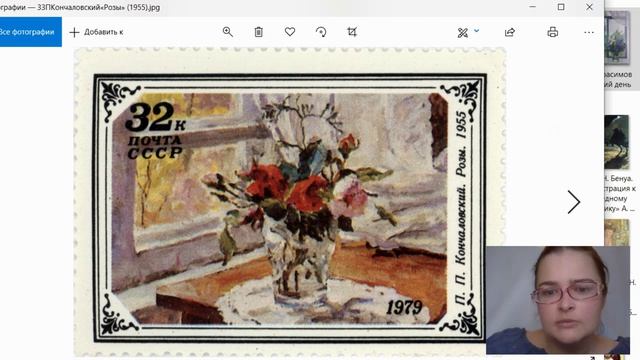
Task: Delete the photo with the trash icon
Action: pos(258,32)
